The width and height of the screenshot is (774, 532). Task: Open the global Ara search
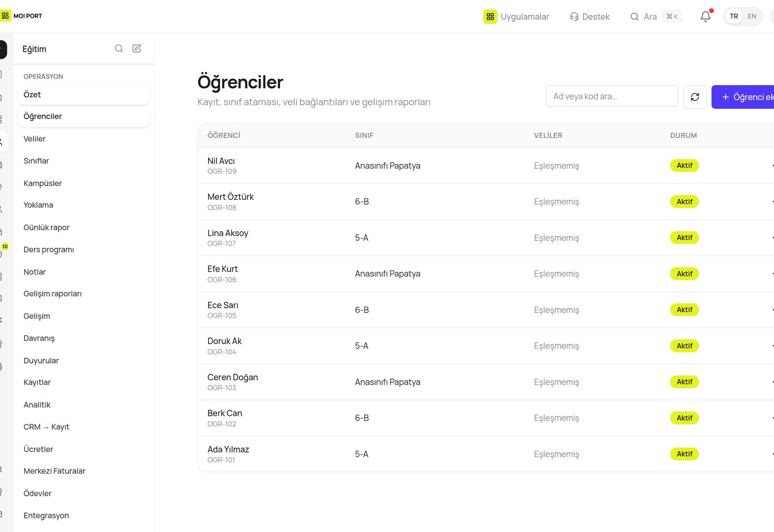point(655,16)
